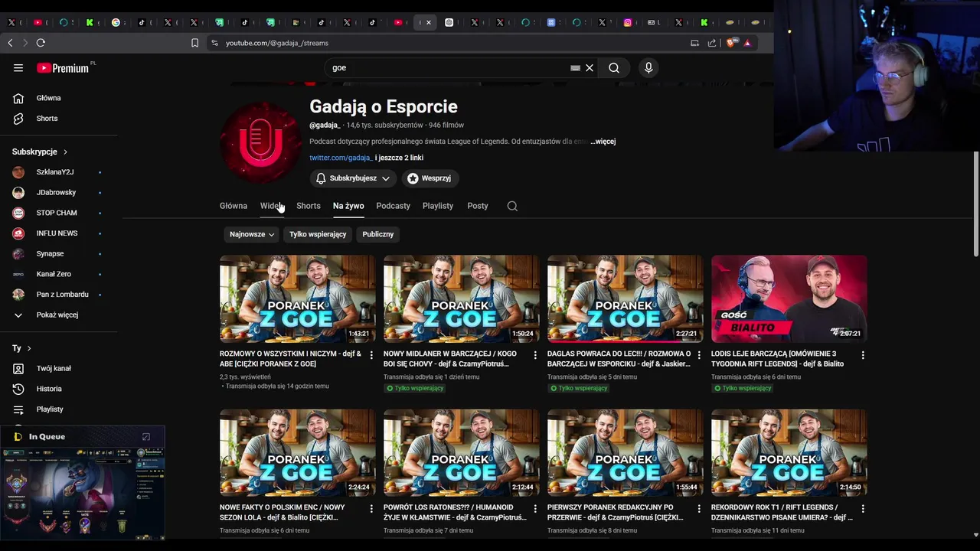Play GOŚĆ BIALITO thumbnail with 2:07:21 duration
980x551 pixels.
tap(789, 298)
